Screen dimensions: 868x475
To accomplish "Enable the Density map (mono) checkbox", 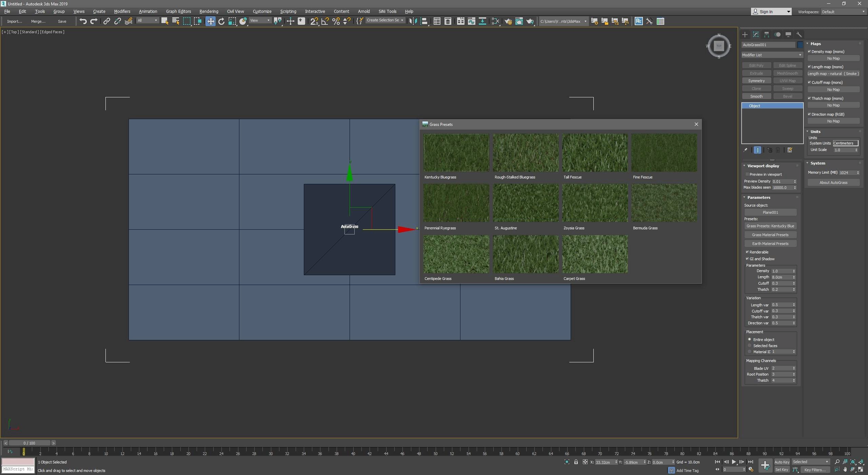I will tap(809, 51).
